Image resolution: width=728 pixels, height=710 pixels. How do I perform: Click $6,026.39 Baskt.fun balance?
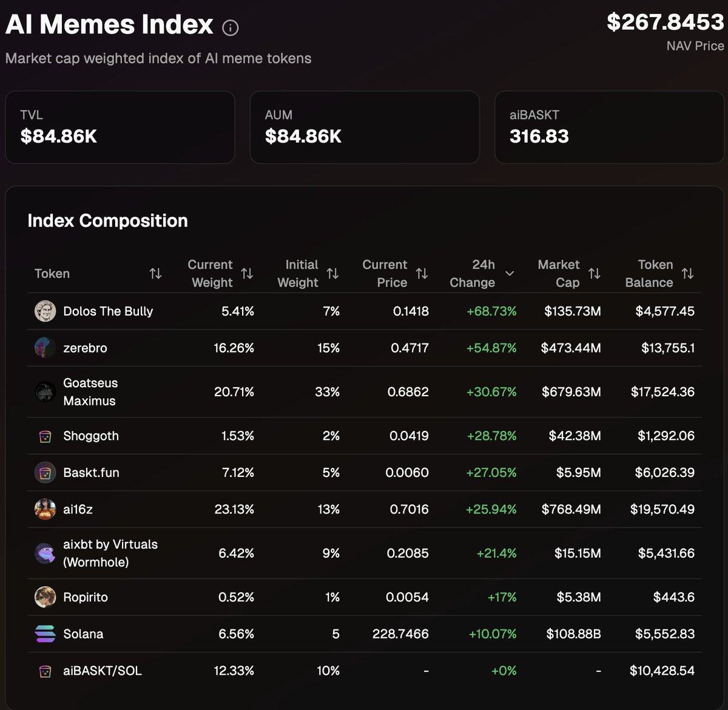point(665,473)
